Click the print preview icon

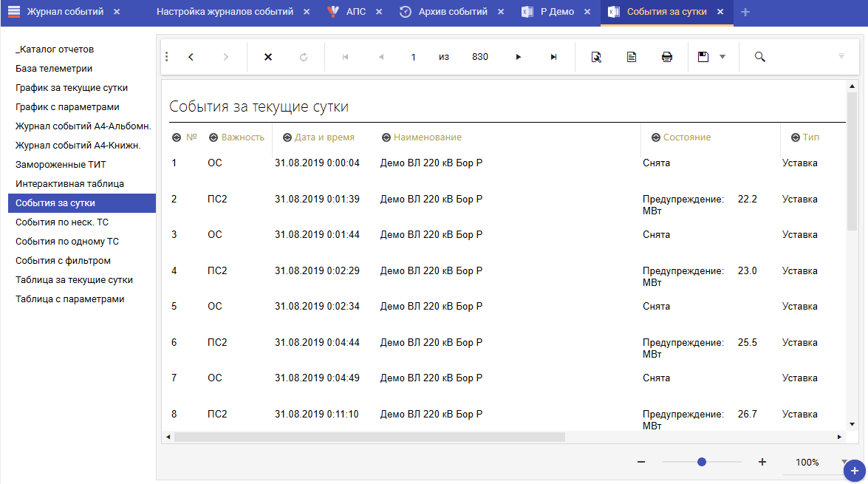tap(596, 57)
